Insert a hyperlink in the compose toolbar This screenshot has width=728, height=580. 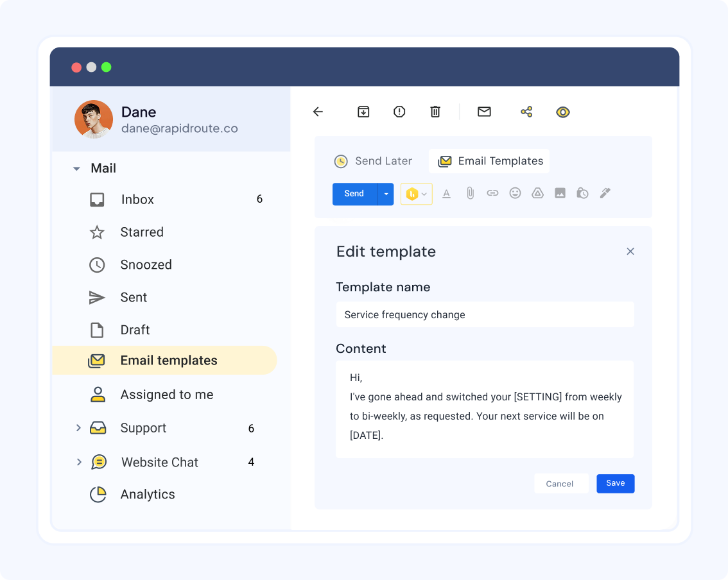492,192
